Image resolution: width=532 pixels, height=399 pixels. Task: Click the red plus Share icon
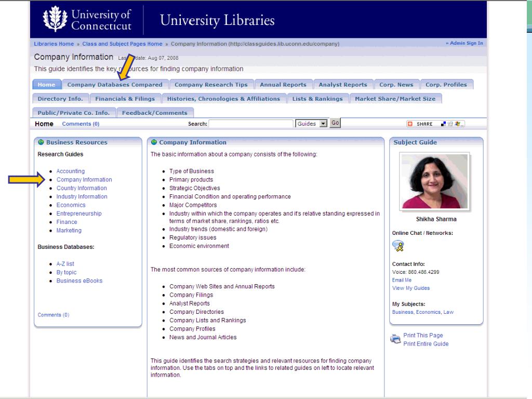coord(410,124)
